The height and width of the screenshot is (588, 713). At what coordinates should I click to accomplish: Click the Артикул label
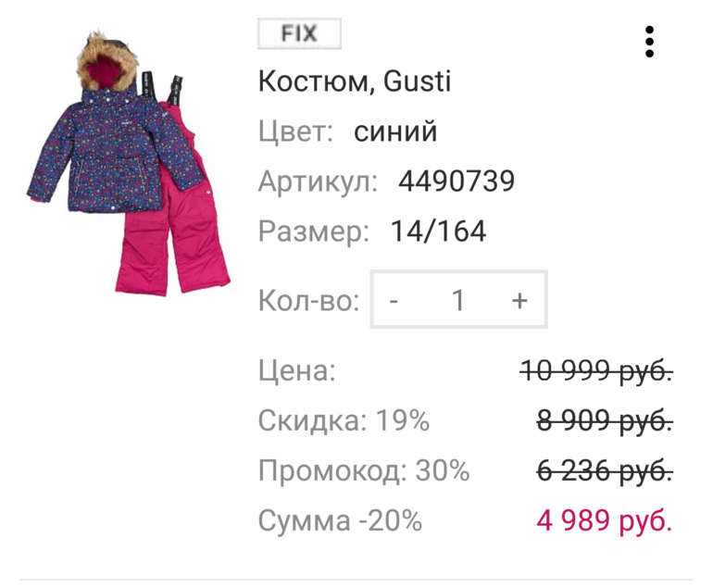coord(319,181)
